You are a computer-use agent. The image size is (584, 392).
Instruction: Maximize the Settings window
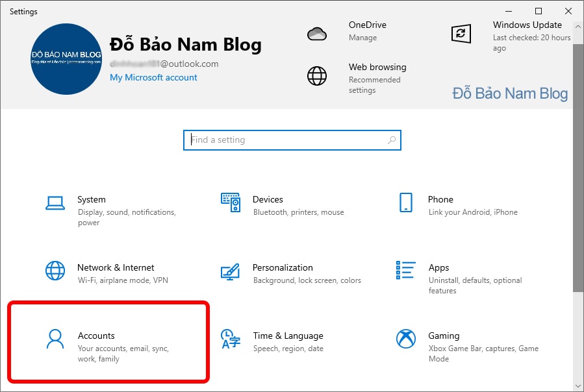[538, 11]
